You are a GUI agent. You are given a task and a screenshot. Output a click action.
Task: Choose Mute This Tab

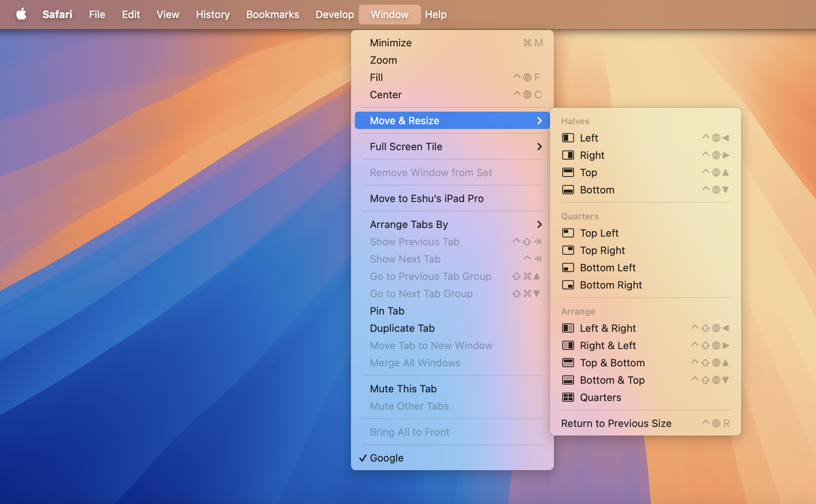click(x=452, y=389)
